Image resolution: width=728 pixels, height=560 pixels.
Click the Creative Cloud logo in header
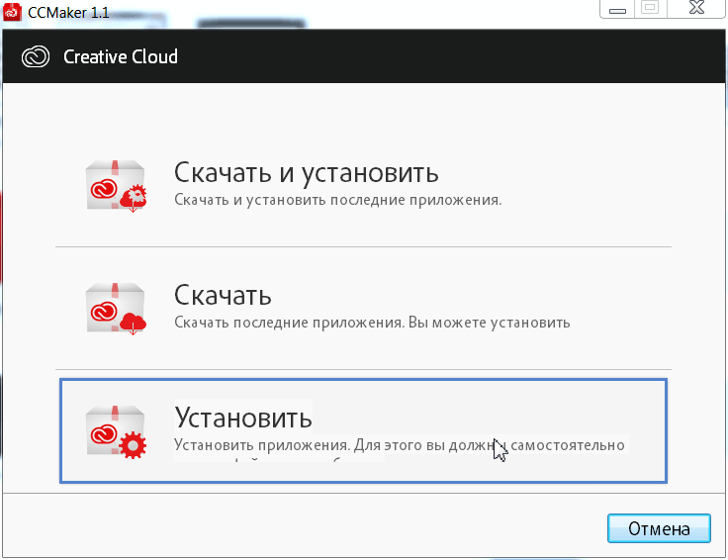tap(36, 56)
